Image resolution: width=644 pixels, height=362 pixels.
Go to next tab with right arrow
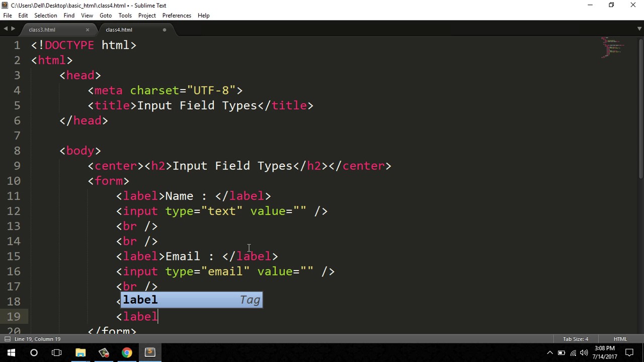pos(13,29)
